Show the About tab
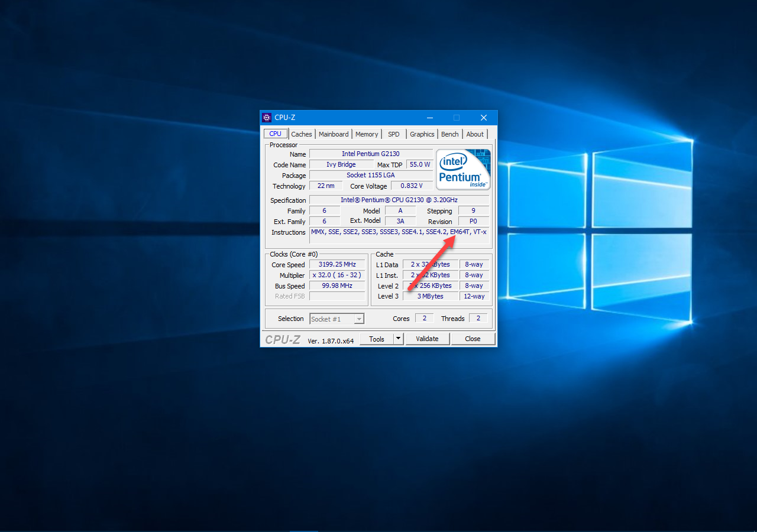The width and height of the screenshot is (757, 532). (x=475, y=134)
